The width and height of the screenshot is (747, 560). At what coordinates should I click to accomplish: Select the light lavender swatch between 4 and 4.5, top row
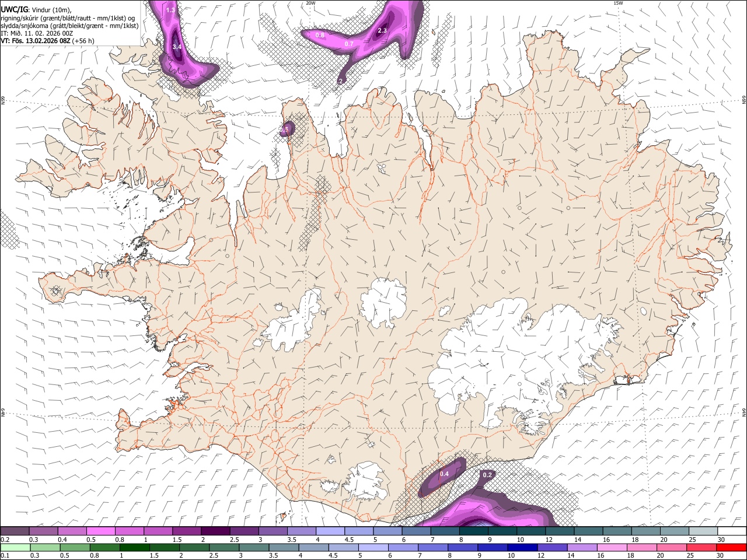coord(330,531)
